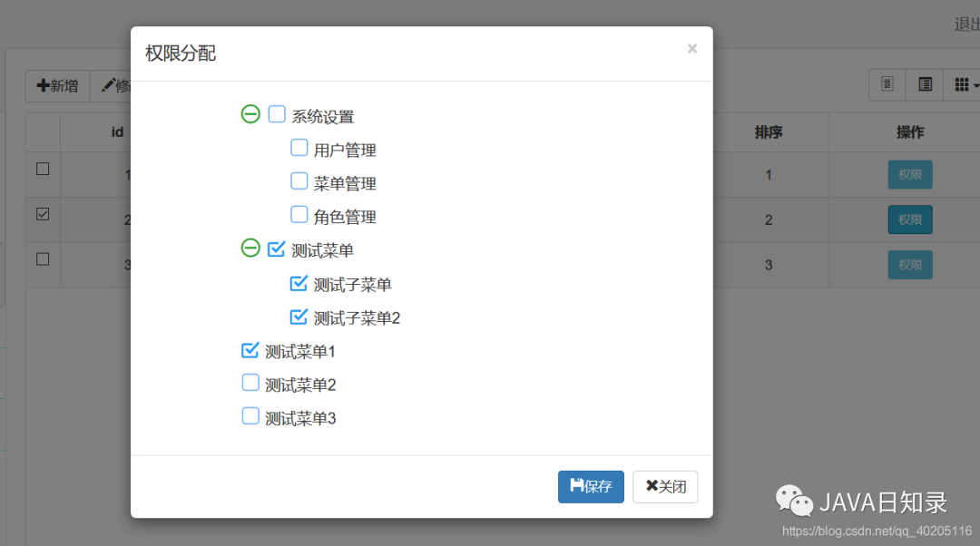Check the 菜单管理 checkbox

pos(299,181)
